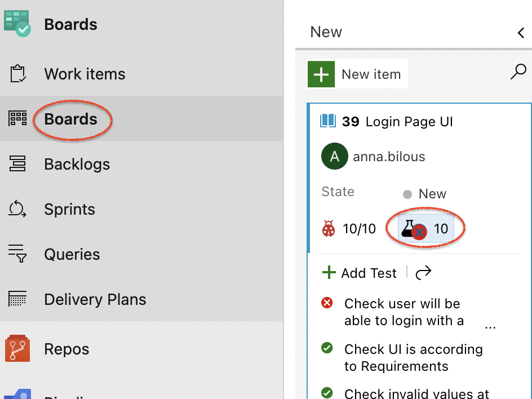Change the State field showing New
The height and width of the screenshot is (399, 532).
coord(424,194)
